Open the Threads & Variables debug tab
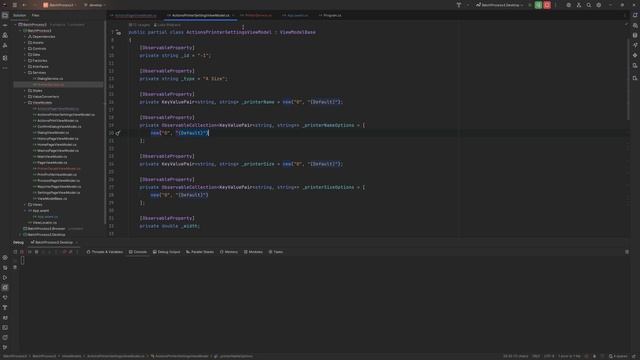 coord(104,252)
